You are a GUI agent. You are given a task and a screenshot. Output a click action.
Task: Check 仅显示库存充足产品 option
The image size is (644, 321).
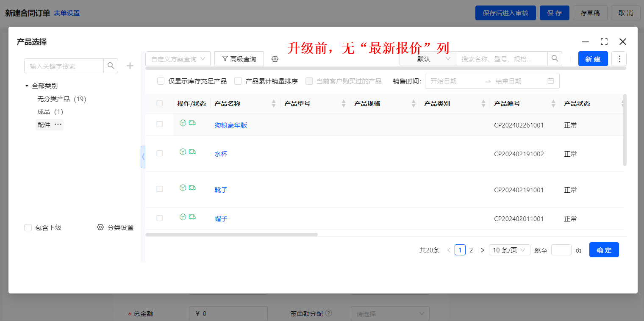click(161, 81)
